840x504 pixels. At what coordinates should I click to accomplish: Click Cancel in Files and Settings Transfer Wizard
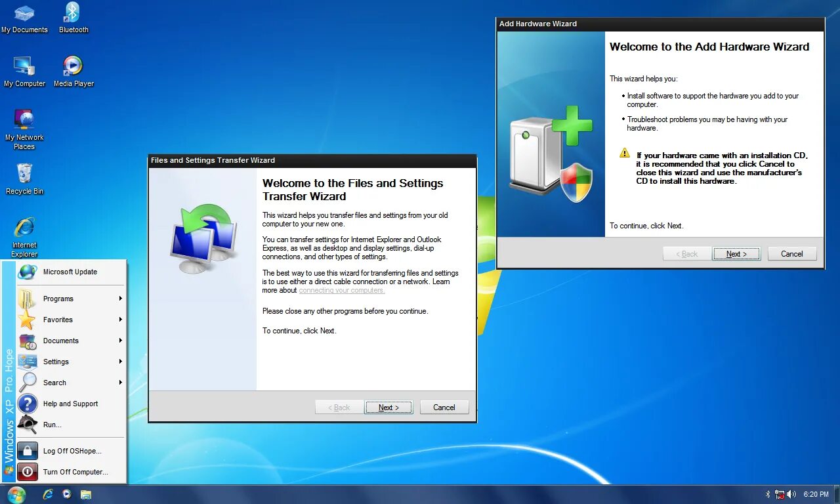[x=444, y=408]
